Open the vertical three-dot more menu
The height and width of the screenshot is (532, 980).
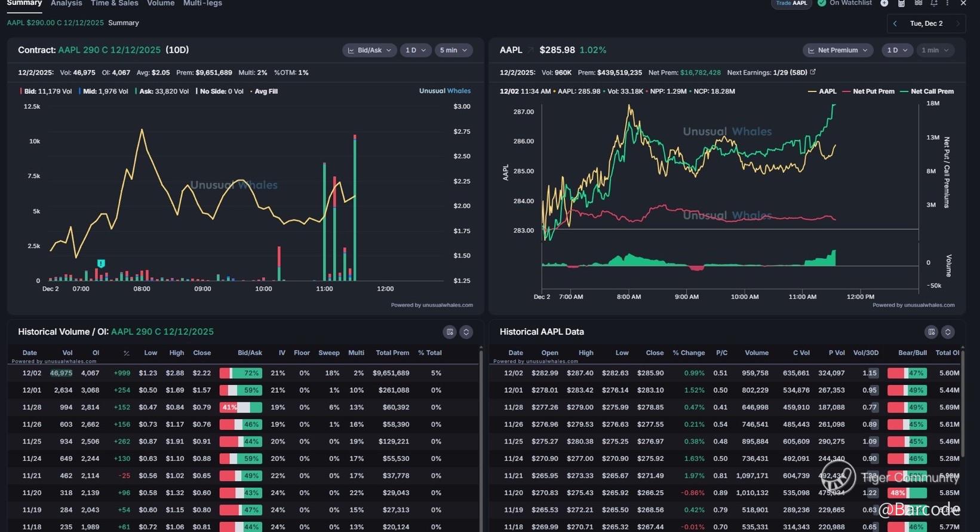click(x=948, y=4)
